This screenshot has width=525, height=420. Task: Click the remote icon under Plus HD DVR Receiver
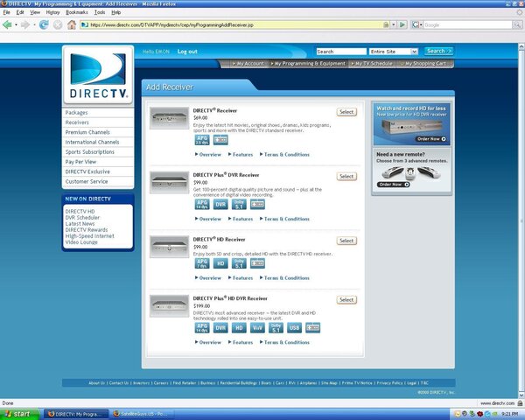[x=312, y=327]
